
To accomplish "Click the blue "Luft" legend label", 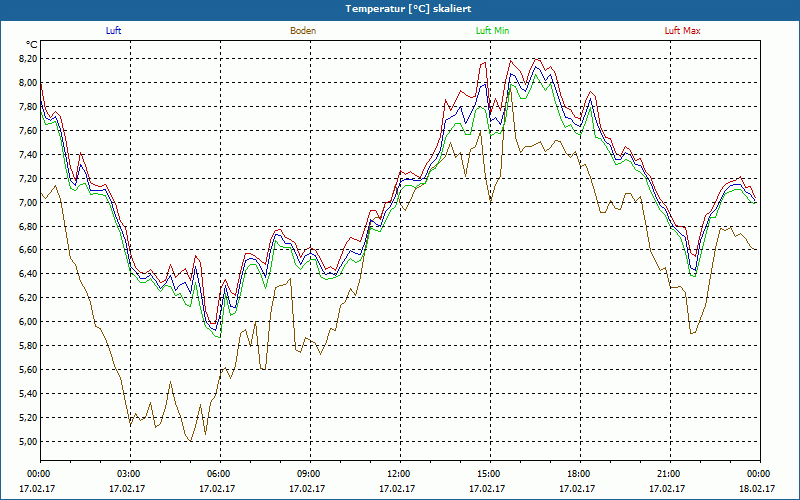I will coord(113,31).
